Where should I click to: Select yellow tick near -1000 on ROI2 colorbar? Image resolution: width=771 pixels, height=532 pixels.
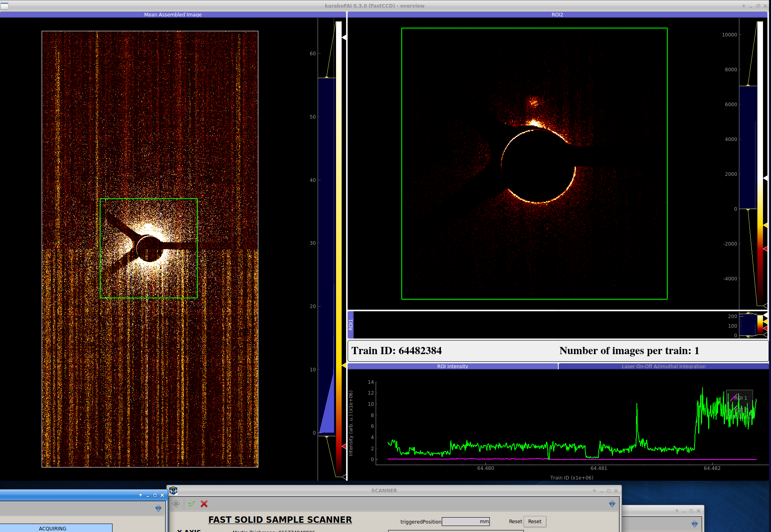(x=765, y=226)
